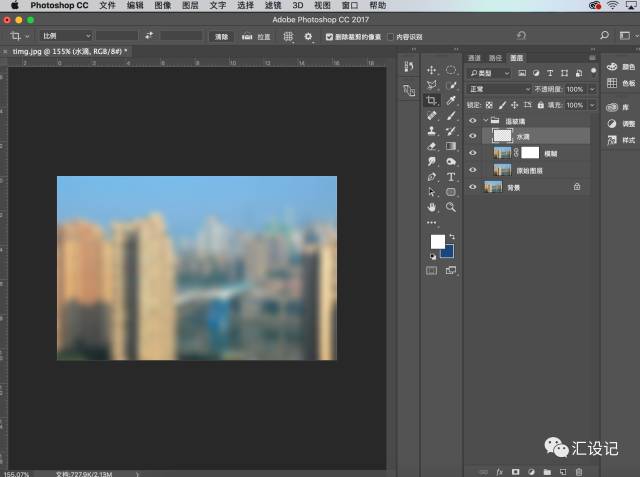
Task: Click the fx layer style icon
Action: pos(499,470)
